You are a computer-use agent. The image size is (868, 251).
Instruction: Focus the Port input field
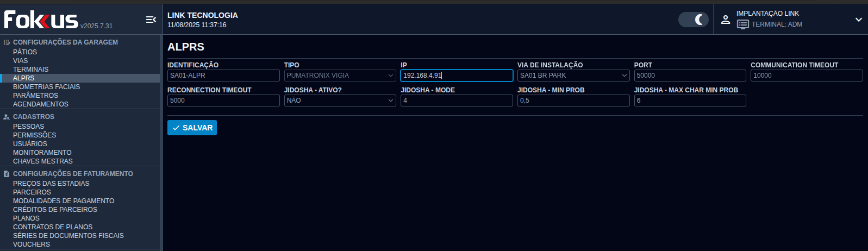[x=689, y=76]
